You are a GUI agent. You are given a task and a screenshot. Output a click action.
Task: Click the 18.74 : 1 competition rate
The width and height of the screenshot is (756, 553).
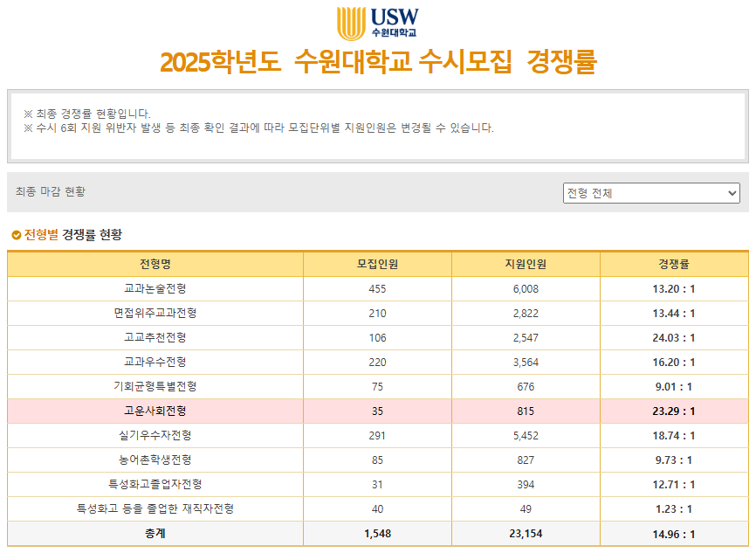(x=674, y=436)
